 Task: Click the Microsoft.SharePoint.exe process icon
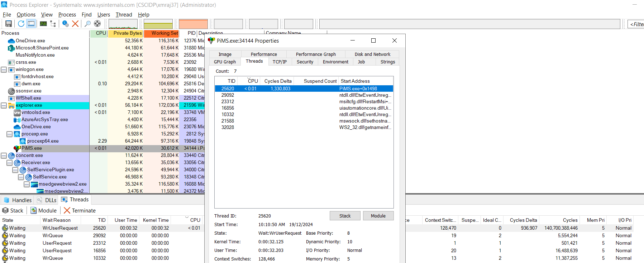tap(11, 48)
